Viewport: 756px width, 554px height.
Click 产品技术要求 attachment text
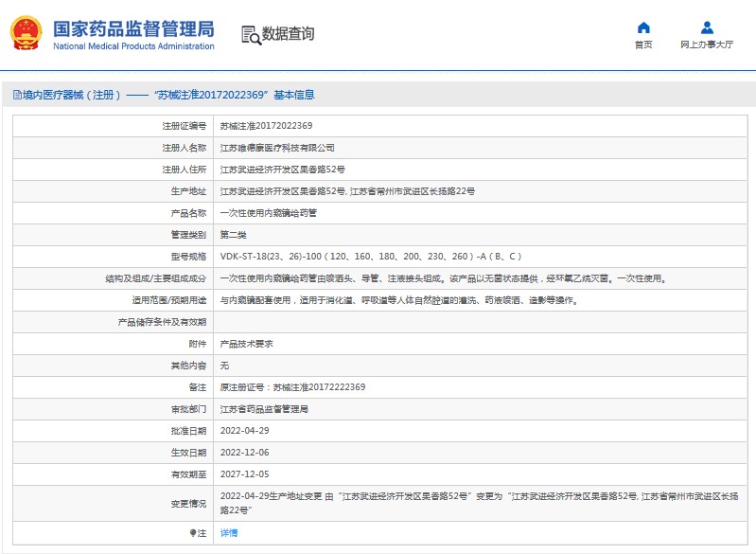tap(246, 344)
